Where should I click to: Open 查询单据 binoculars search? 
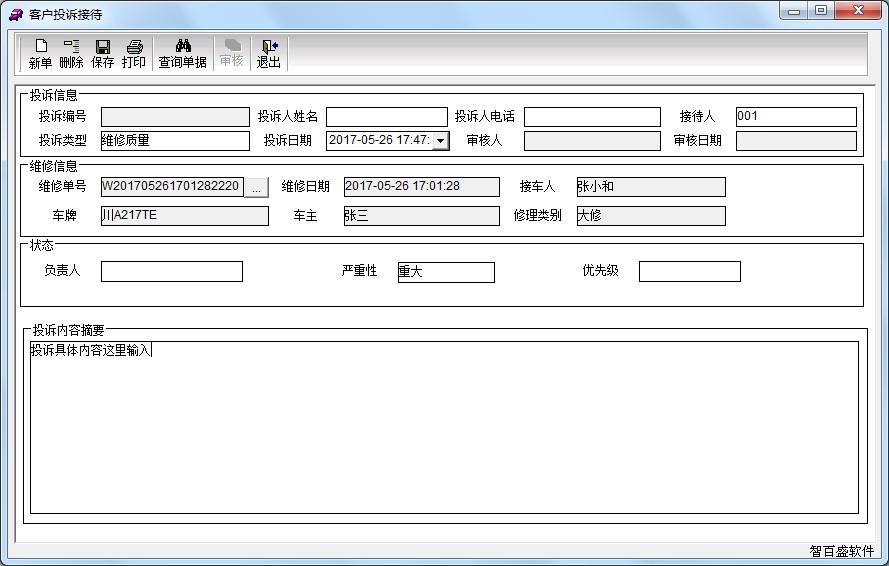pos(183,53)
